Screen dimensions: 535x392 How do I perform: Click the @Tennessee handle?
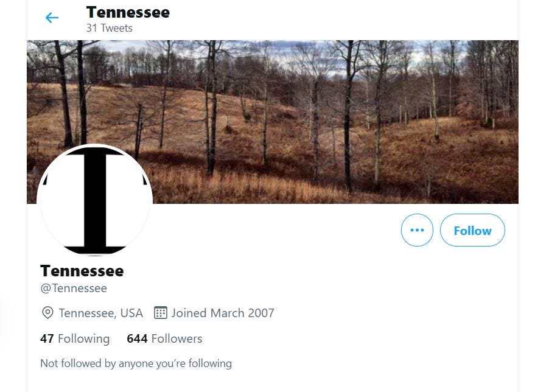point(74,289)
